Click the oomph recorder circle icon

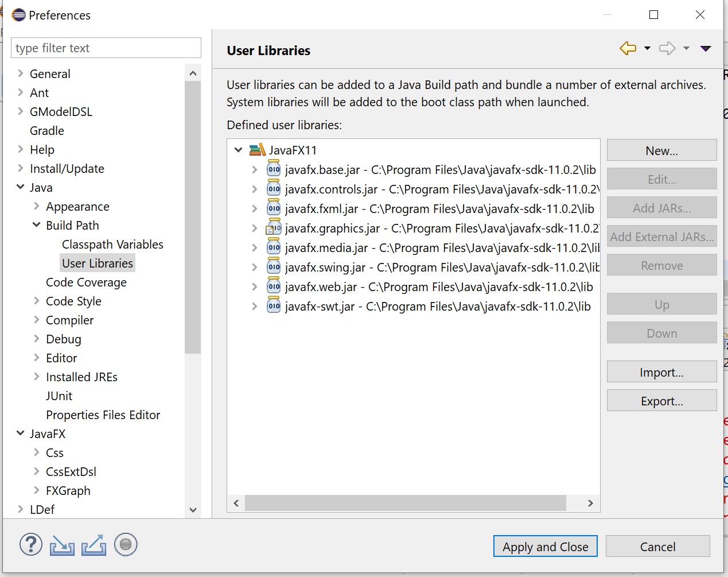(126, 545)
